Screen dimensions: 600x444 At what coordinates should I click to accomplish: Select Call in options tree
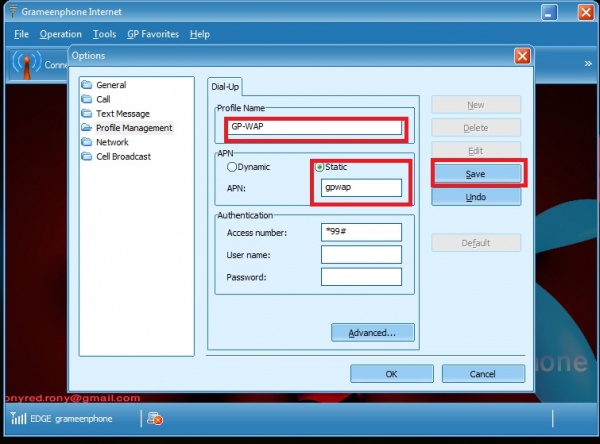(x=103, y=99)
